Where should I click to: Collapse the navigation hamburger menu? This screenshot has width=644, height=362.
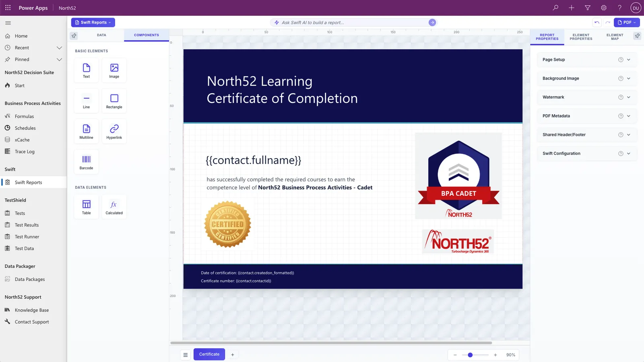(8, 23)
